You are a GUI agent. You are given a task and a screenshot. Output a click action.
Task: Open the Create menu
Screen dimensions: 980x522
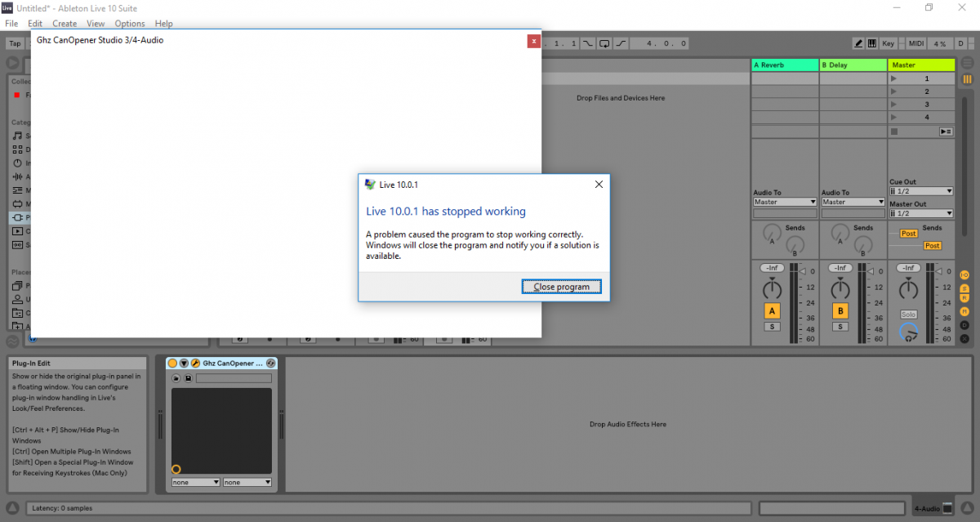click(x=65, y=24)
